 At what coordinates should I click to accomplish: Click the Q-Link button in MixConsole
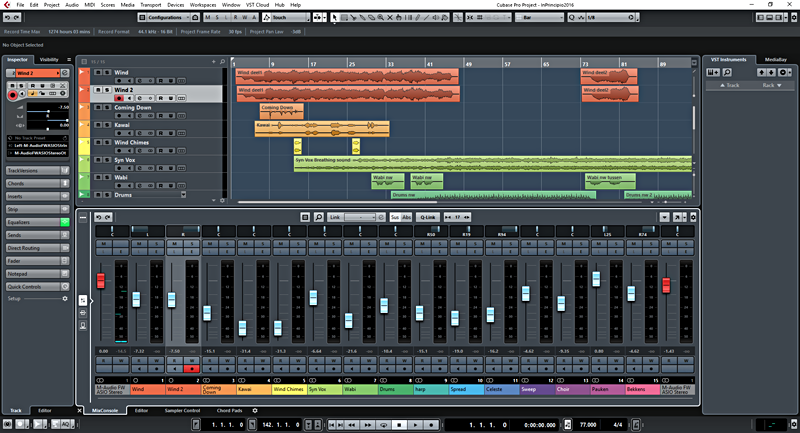428,217
